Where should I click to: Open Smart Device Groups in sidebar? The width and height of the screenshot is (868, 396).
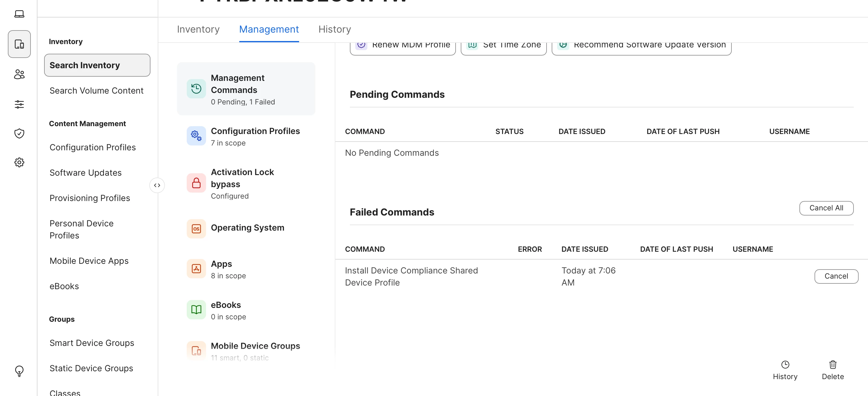point(92,343)
